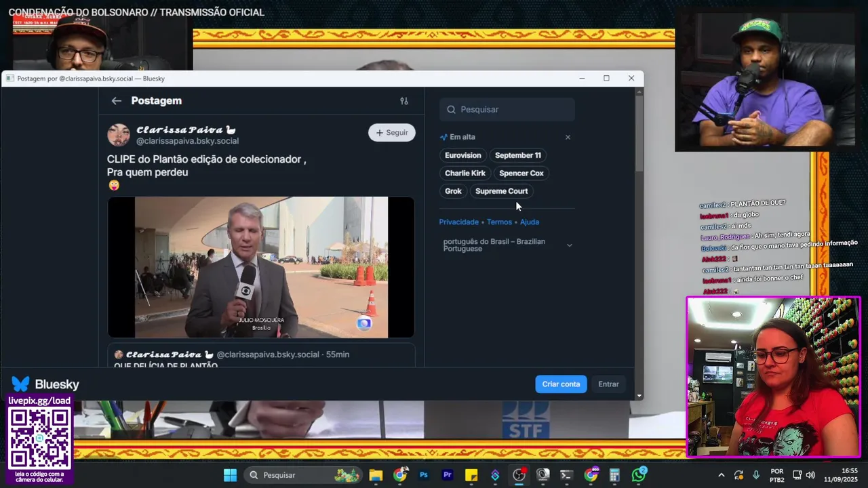Open WhatsApp from the taskbar

point(639,475)
